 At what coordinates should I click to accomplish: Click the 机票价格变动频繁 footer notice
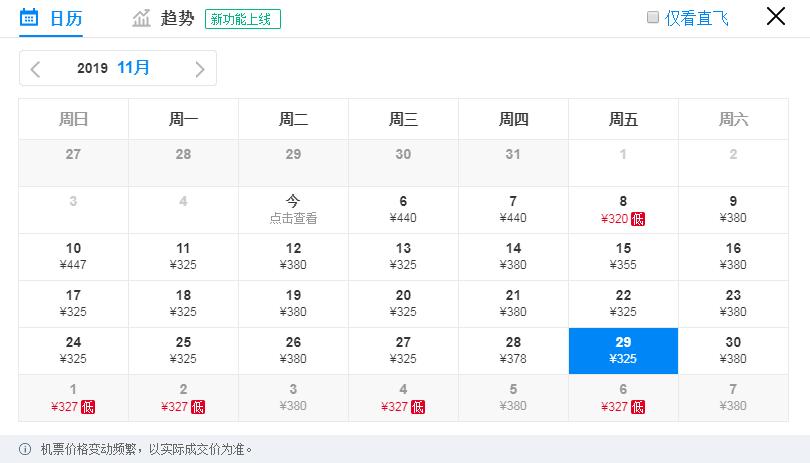pos(147,449)
